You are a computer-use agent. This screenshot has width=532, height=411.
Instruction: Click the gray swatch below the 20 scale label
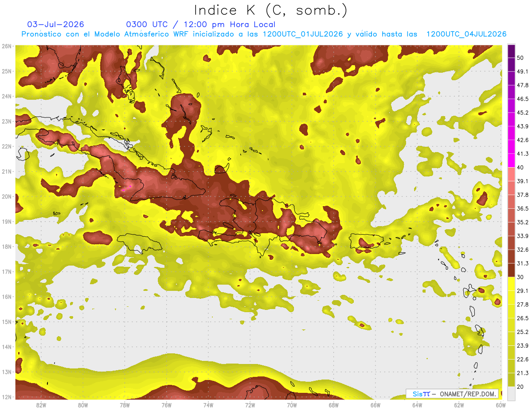[511, 393]
